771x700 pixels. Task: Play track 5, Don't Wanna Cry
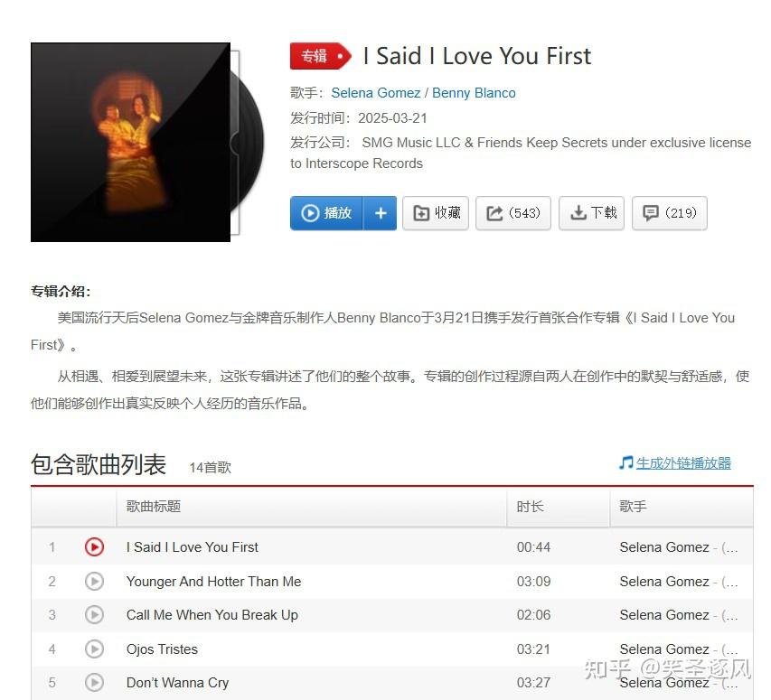(94, 682)
